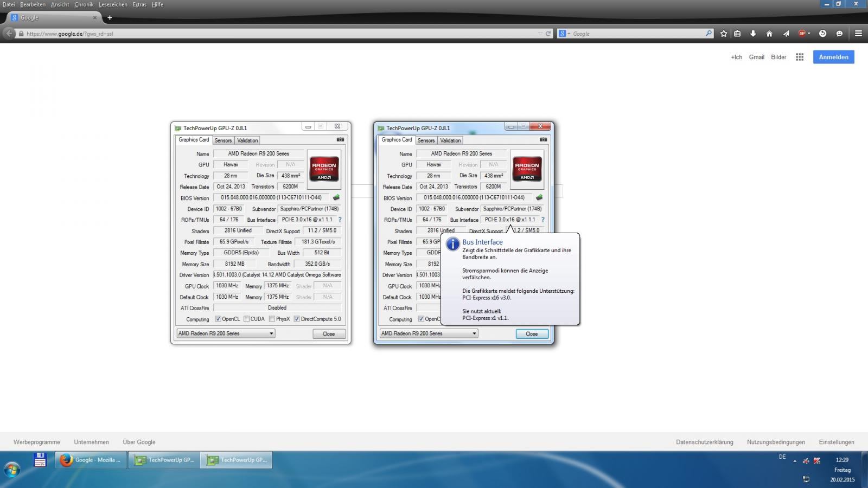The image size is (868, 488).
Task: Switch to Sensors tab in right GPU-Z window
Action: click(x=426, y=140)
